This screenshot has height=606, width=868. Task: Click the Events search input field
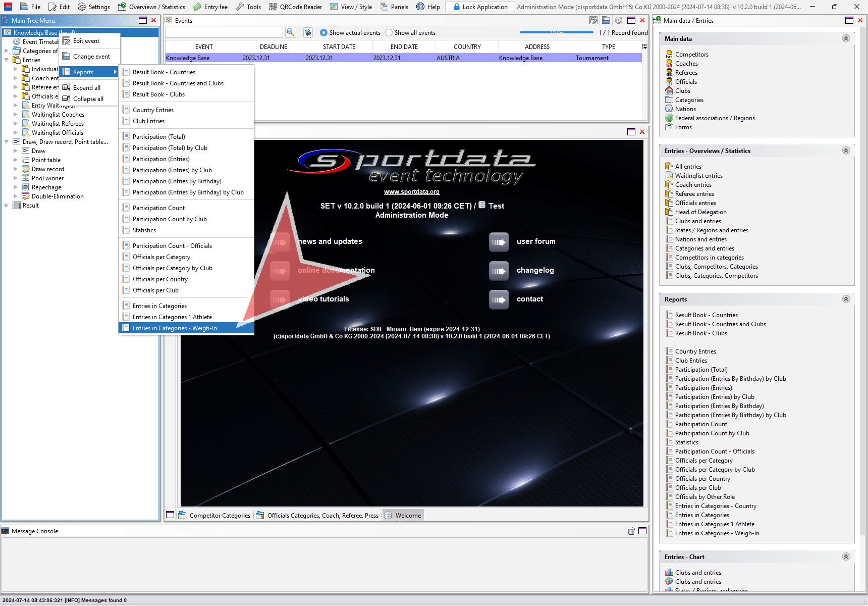click(224, 32)
